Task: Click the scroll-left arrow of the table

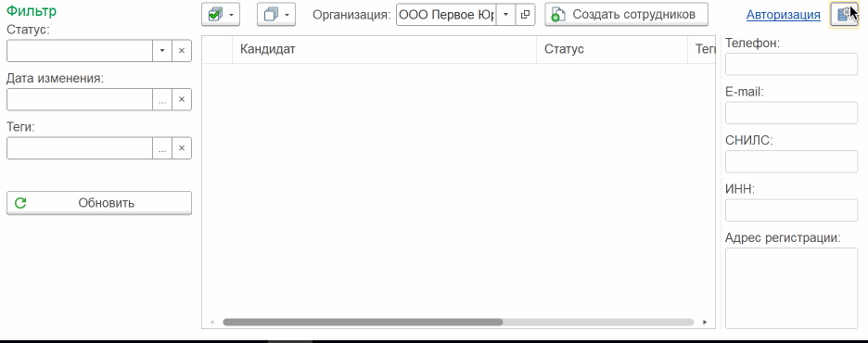Action: 212,322
